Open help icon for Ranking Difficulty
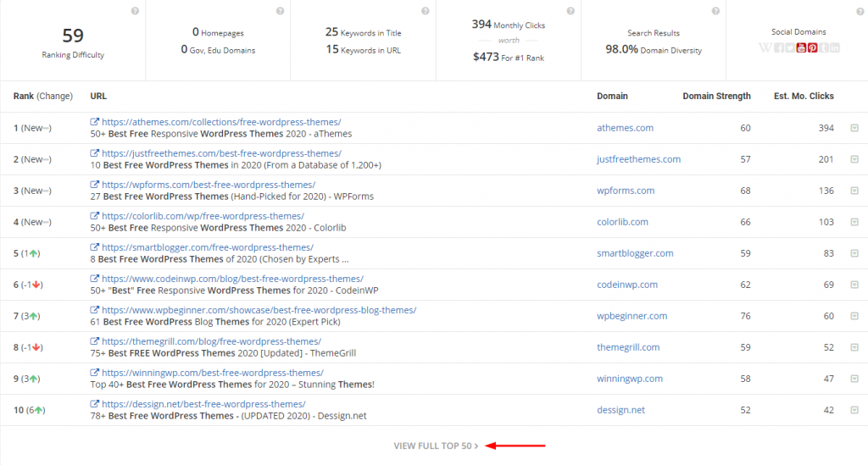 click(x=135, y=11)
